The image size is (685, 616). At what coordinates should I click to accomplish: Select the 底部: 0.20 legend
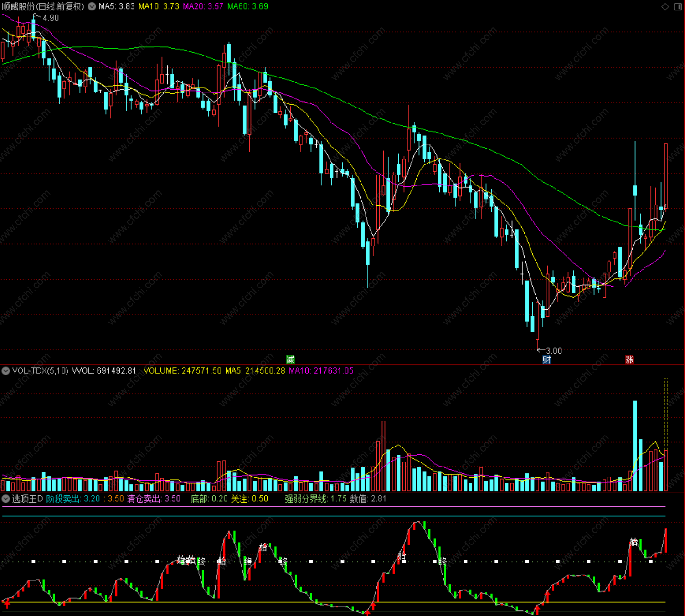(x=209, y=499)
